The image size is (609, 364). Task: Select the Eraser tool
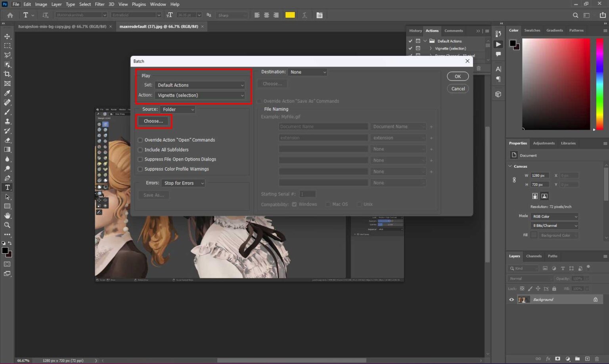pos(7,140)
